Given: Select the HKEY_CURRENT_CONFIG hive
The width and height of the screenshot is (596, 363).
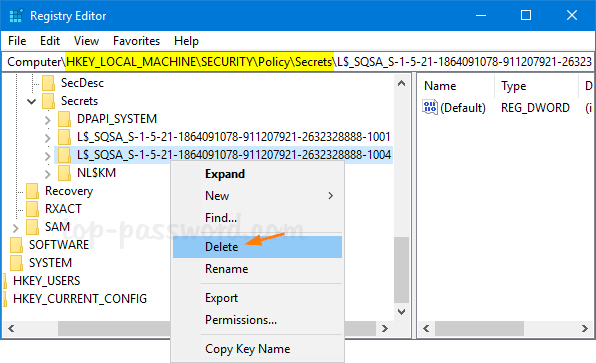Looking at the screenshot, I should click(x=80, y=299).
